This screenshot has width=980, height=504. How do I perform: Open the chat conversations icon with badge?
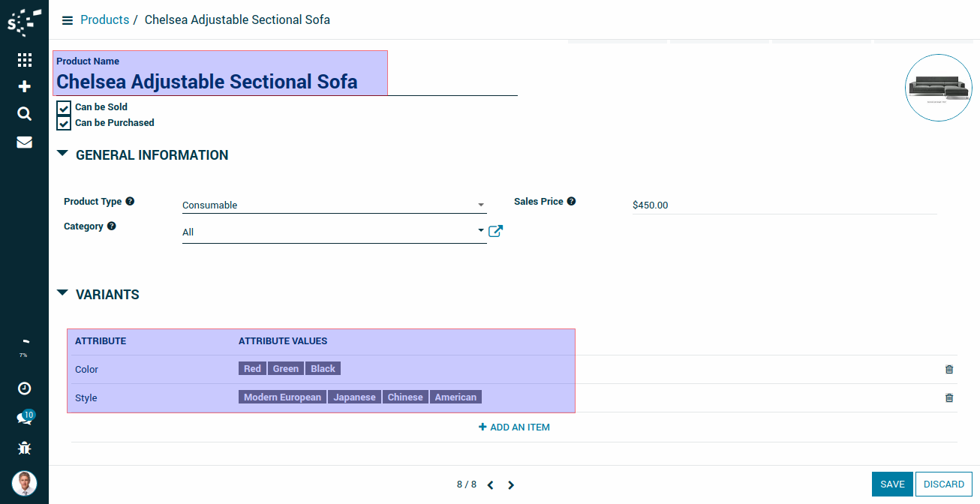tap(24, 418)
